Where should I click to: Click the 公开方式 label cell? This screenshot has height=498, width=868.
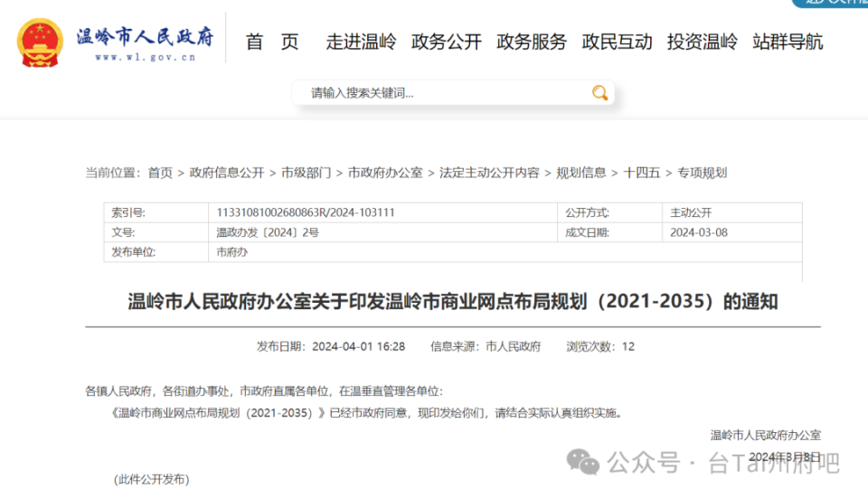point(609,212)
